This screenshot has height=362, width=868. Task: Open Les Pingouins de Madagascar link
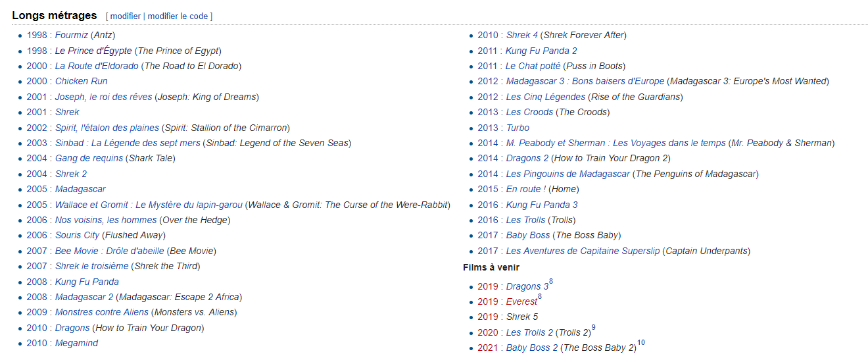[x=568, y=174]
